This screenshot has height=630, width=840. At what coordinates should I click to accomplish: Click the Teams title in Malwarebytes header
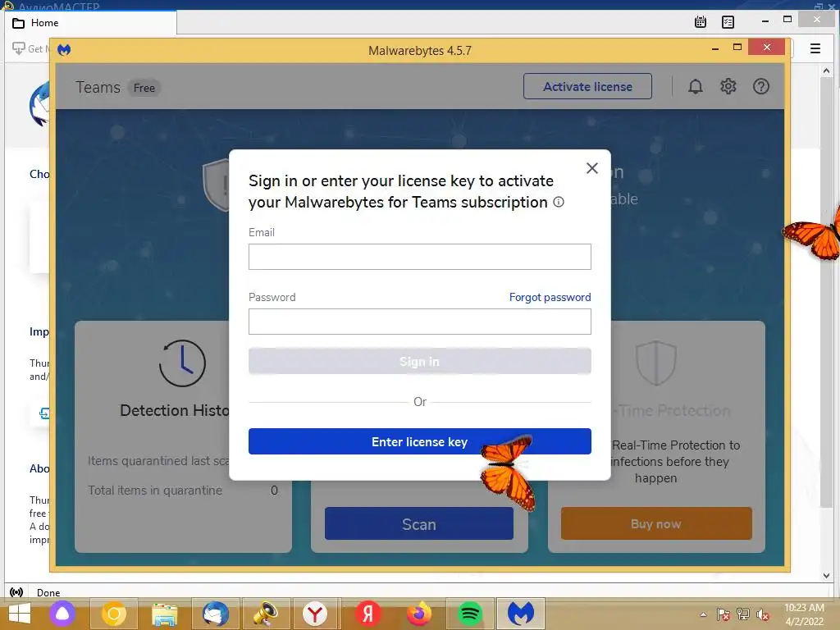(98, 87)
